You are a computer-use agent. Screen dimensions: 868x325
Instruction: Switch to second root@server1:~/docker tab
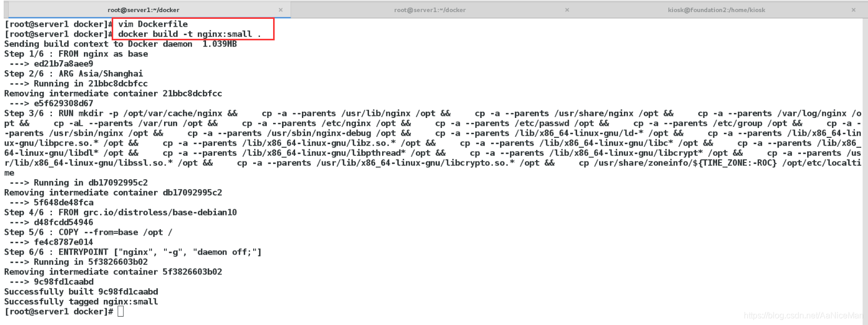pyautogui.click(x=430, y=10)
